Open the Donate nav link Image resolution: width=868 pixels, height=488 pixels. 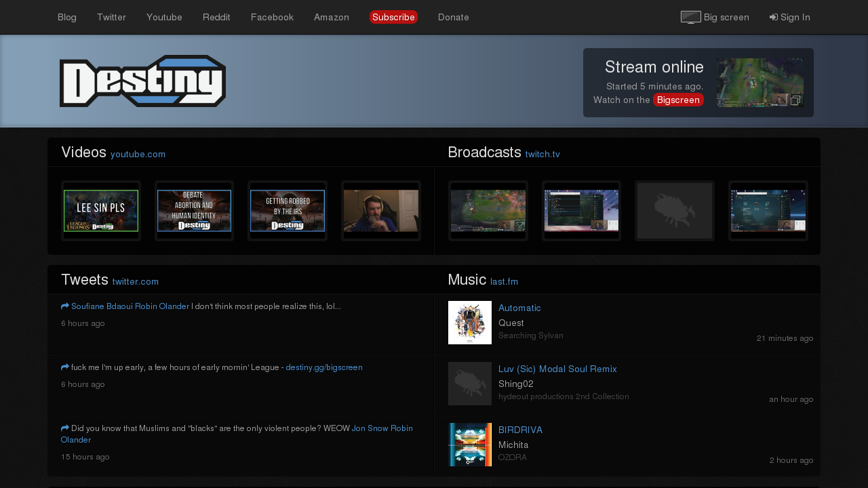454,18
